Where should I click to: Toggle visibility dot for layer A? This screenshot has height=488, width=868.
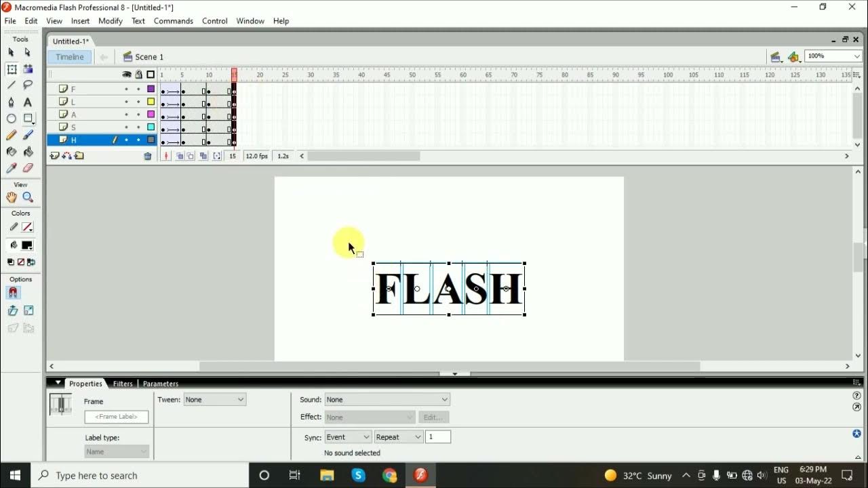pyautogui.click(x=126, y=115)
